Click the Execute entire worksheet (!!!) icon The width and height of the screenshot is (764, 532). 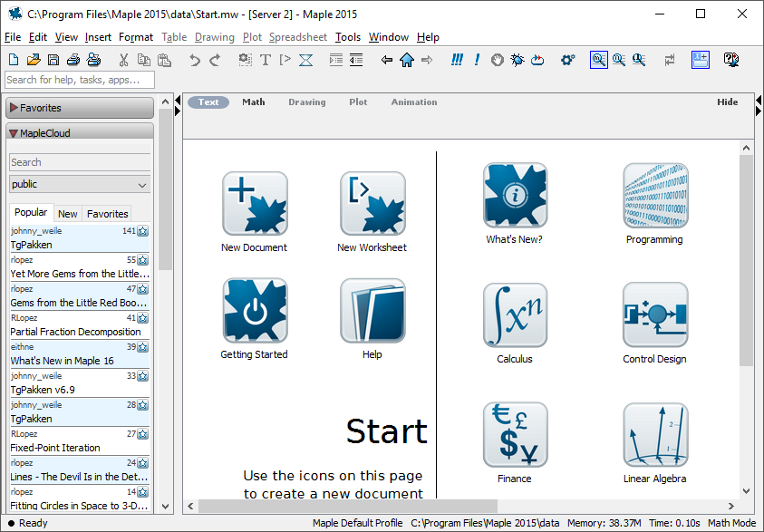point(457,60)
